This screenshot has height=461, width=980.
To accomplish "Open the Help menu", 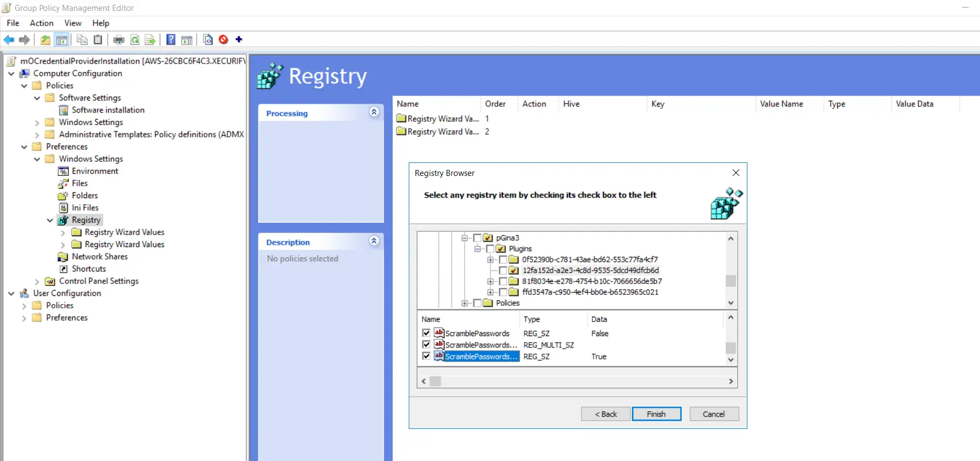I will [x=101, y=23].
